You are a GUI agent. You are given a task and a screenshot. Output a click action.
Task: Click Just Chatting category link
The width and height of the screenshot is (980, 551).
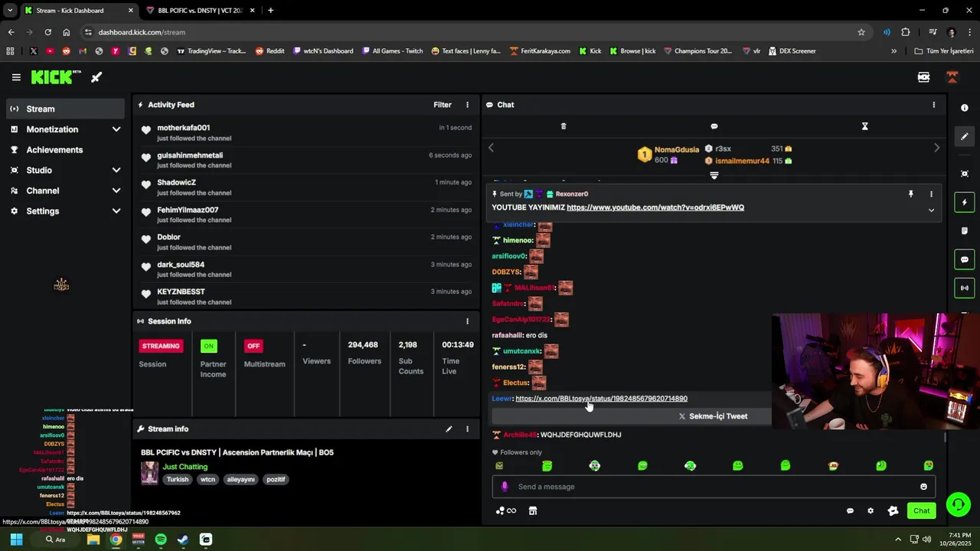click(185, 467)
